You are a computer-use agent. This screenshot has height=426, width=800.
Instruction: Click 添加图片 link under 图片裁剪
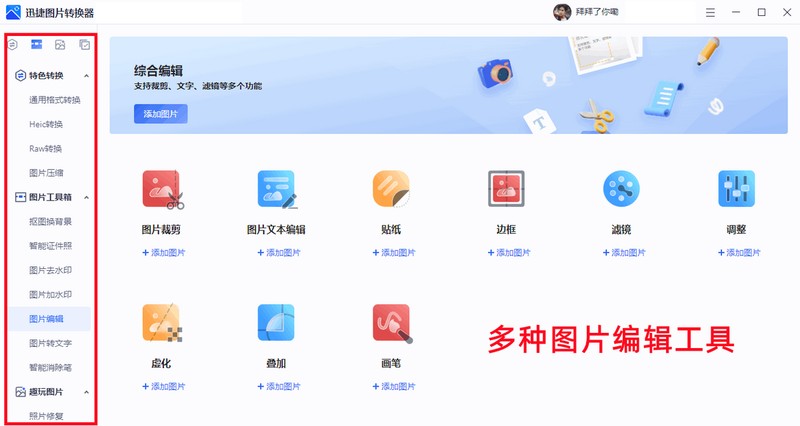click(x=163, y=253)
